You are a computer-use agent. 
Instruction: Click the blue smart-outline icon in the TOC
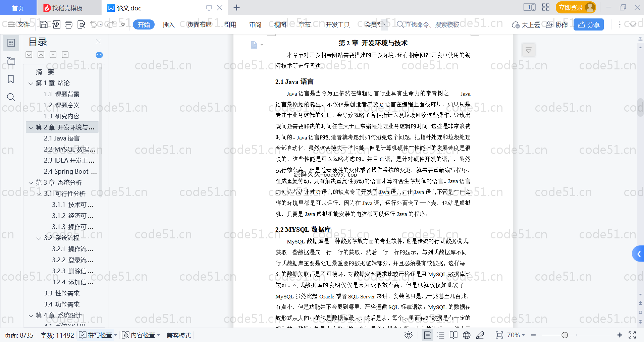pos(99,55)
